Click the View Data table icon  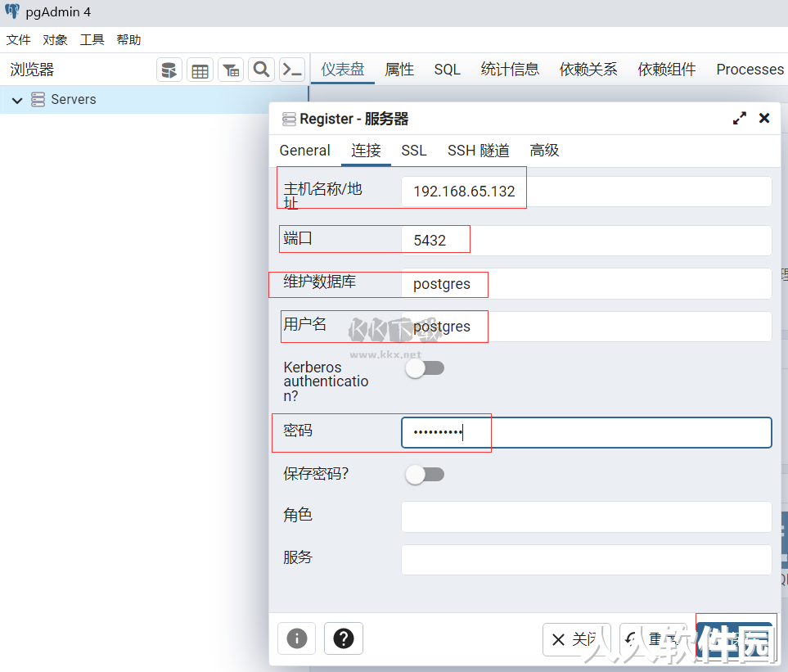200,70
